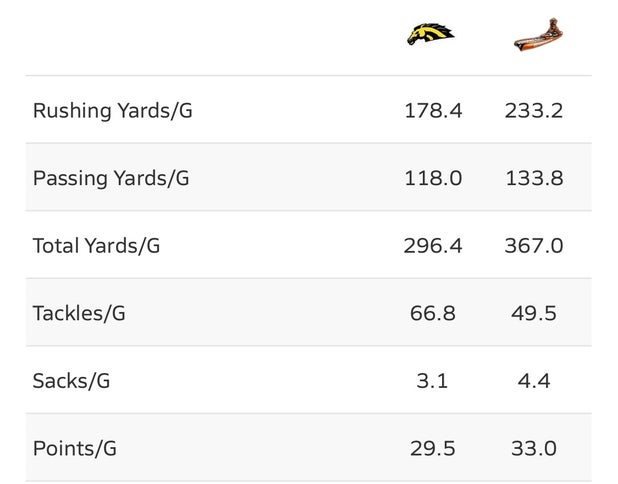Screen dimensions: 618x484
Task: Select the Sacks/G row label
Action: point(71,381)
